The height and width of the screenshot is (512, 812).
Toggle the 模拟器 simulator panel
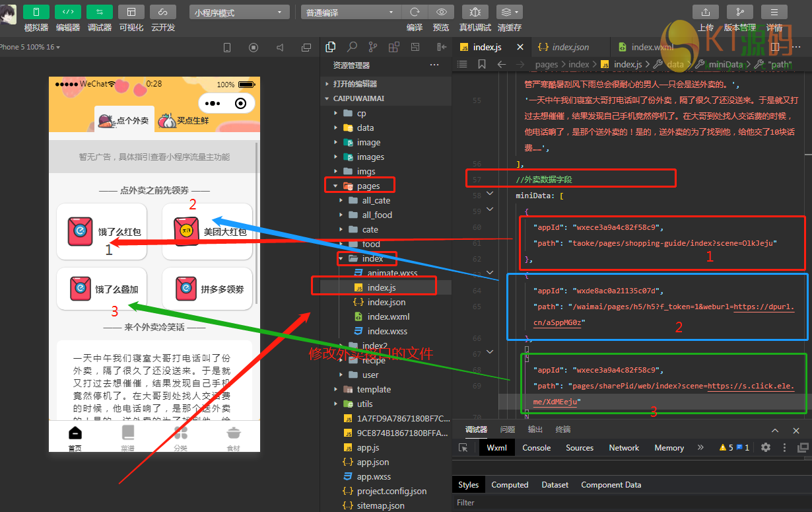point(36,12)
